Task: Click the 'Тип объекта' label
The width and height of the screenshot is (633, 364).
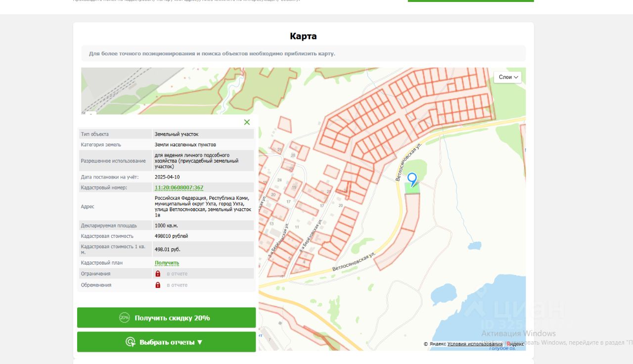Action: tap(95, 134)
